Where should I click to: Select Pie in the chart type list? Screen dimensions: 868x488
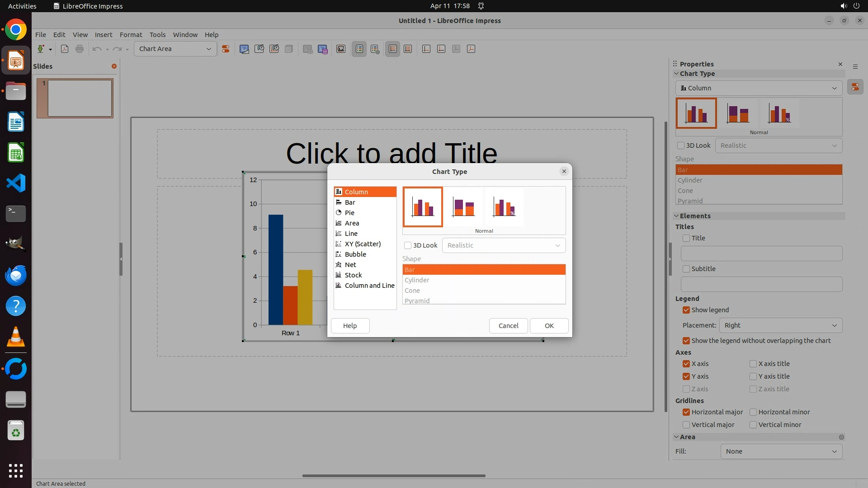click(x=349, y=212)
